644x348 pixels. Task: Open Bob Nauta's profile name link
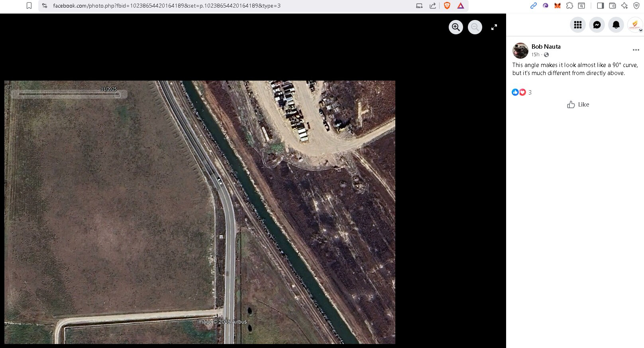[x=546, y=47]
